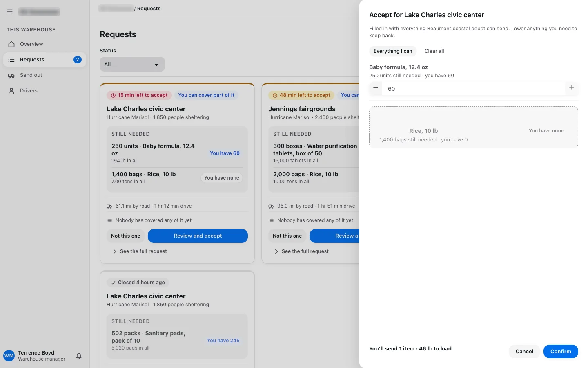Click the Overview home icon
Viewport: 588px width, 368px height.
(x=11, y=44)
